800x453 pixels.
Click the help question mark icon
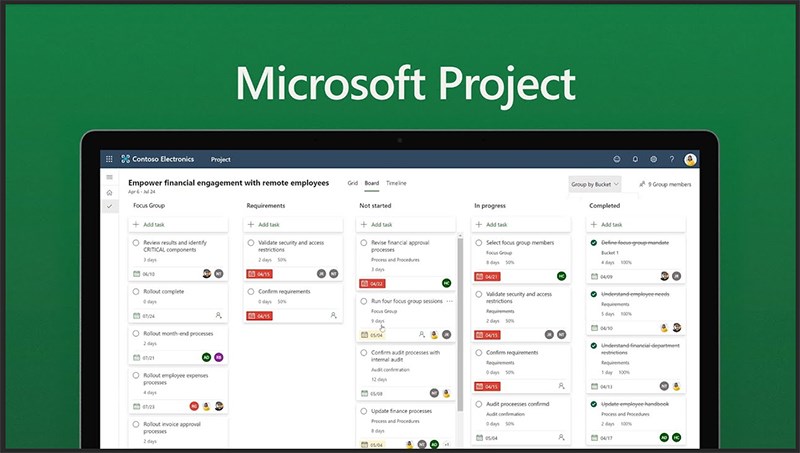(672, 159)
